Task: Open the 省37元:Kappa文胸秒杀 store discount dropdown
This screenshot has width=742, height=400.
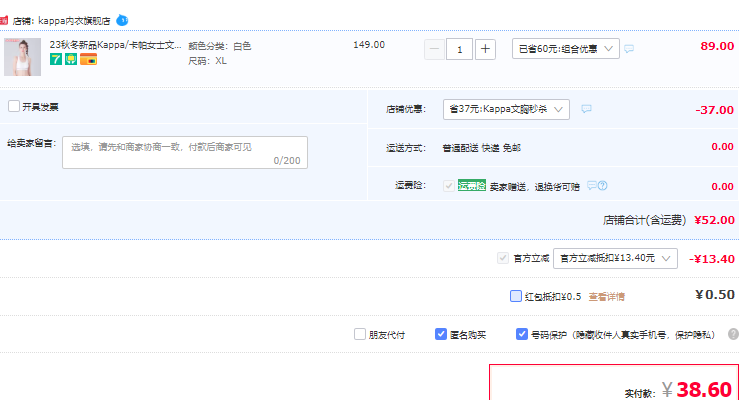Action: (506, 109)
